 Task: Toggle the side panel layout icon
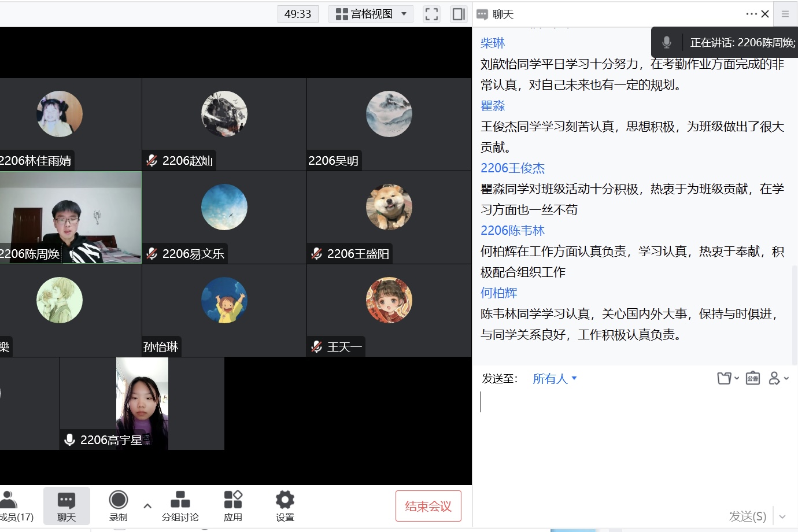click(459, 14)
